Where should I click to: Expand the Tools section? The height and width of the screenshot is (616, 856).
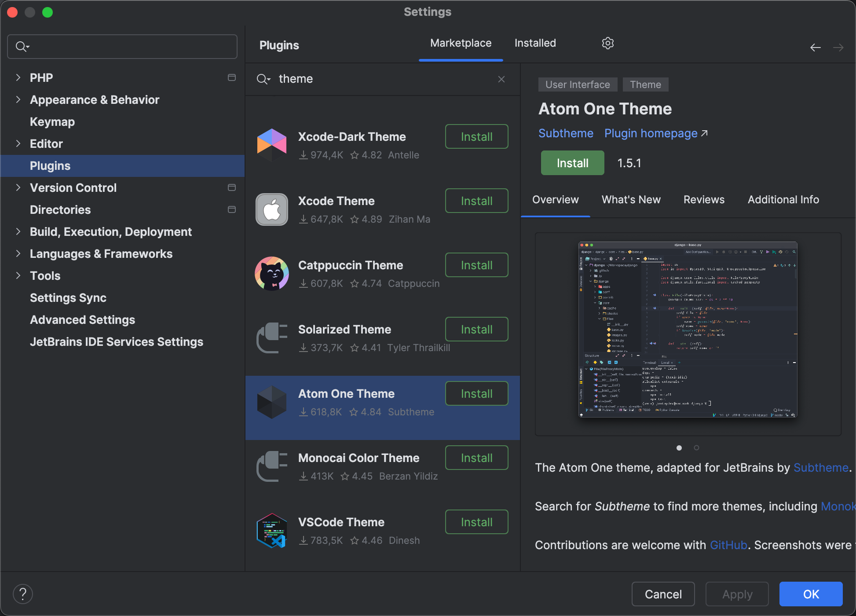click(18, 275)
